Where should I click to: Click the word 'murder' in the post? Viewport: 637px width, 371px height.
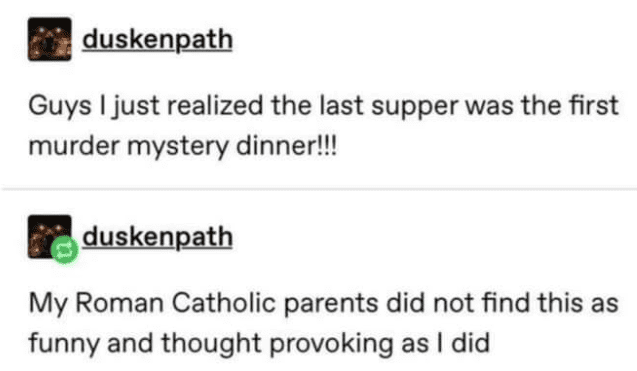point(74,146)
